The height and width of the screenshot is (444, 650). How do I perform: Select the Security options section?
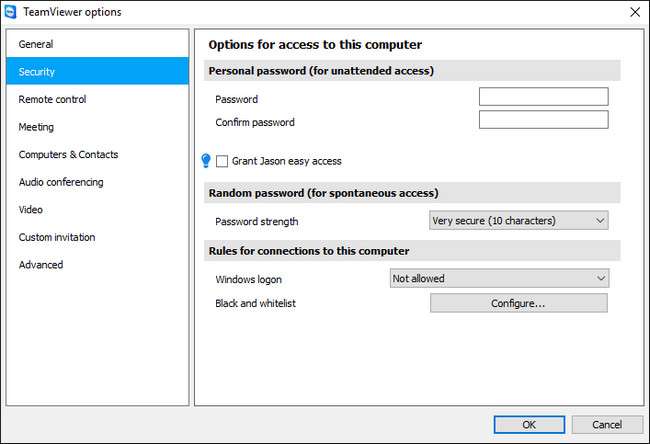[x=37, y=72]
